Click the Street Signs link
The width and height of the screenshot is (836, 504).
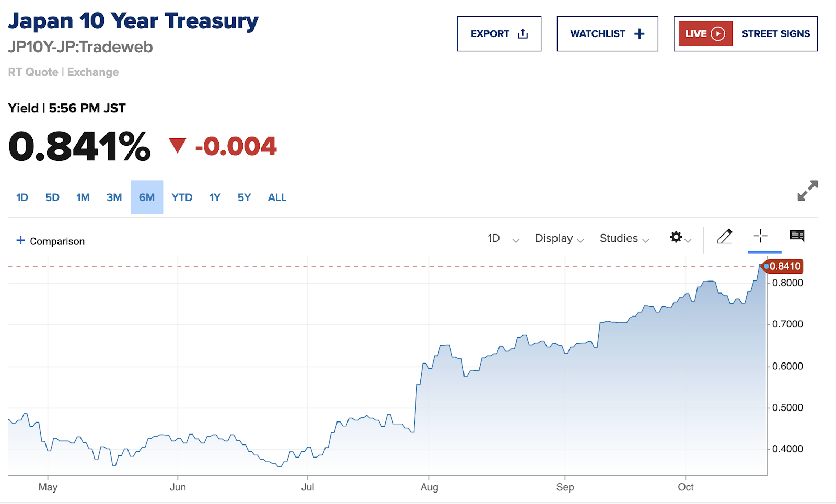[775, 34]
